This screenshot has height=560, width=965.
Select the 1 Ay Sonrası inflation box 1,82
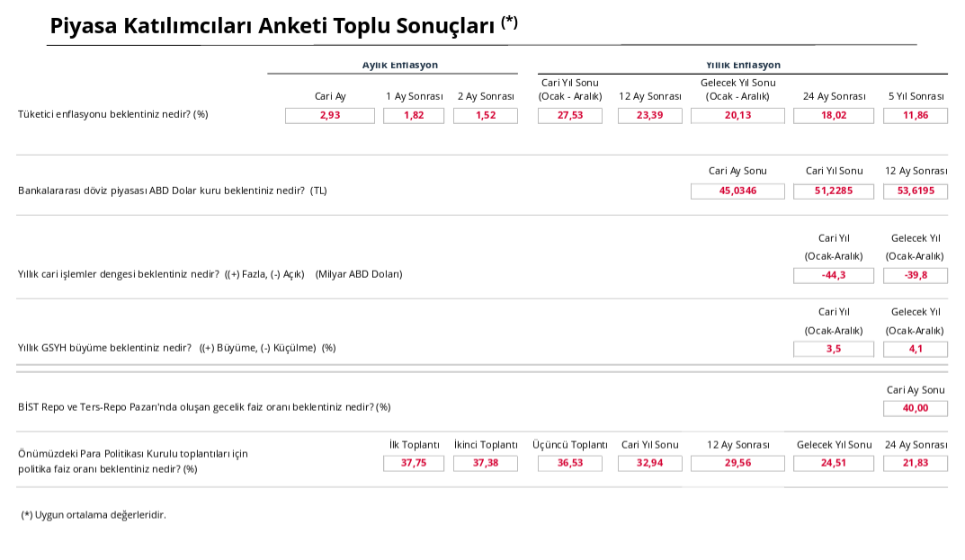413,115
